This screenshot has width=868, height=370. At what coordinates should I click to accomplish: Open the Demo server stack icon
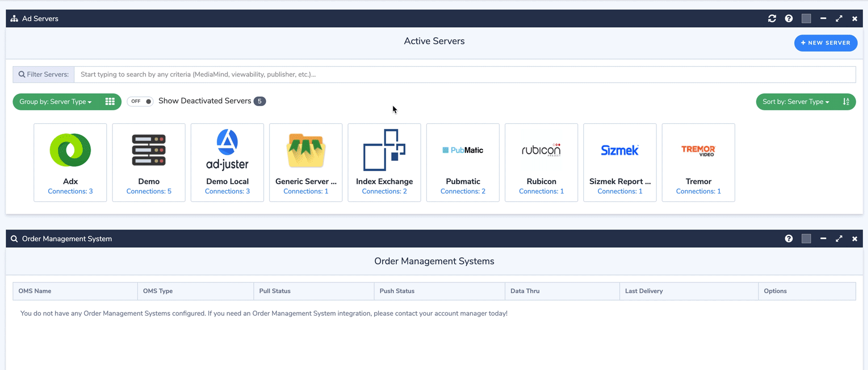coord(149,150)
